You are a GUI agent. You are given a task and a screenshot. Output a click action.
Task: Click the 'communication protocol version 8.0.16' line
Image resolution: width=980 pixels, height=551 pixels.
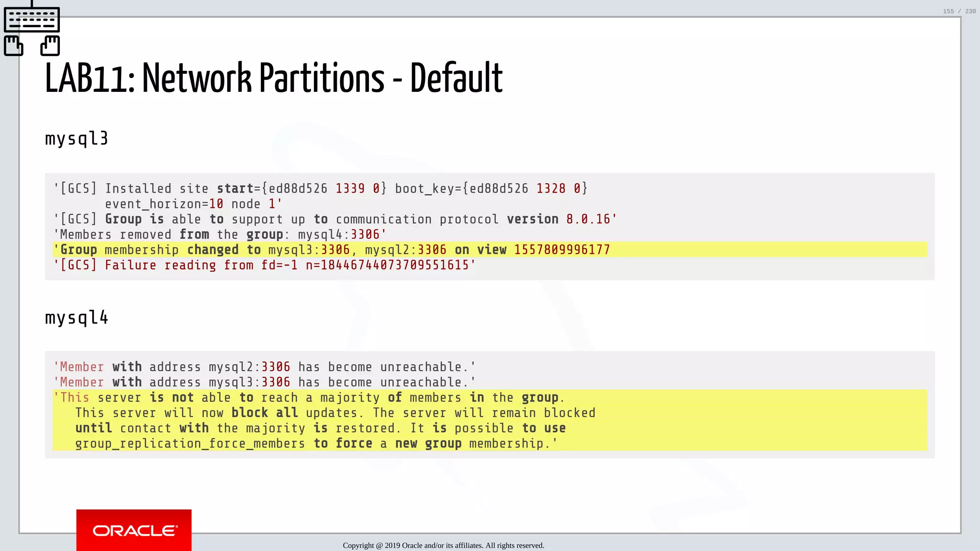click(x=335, y=219)
